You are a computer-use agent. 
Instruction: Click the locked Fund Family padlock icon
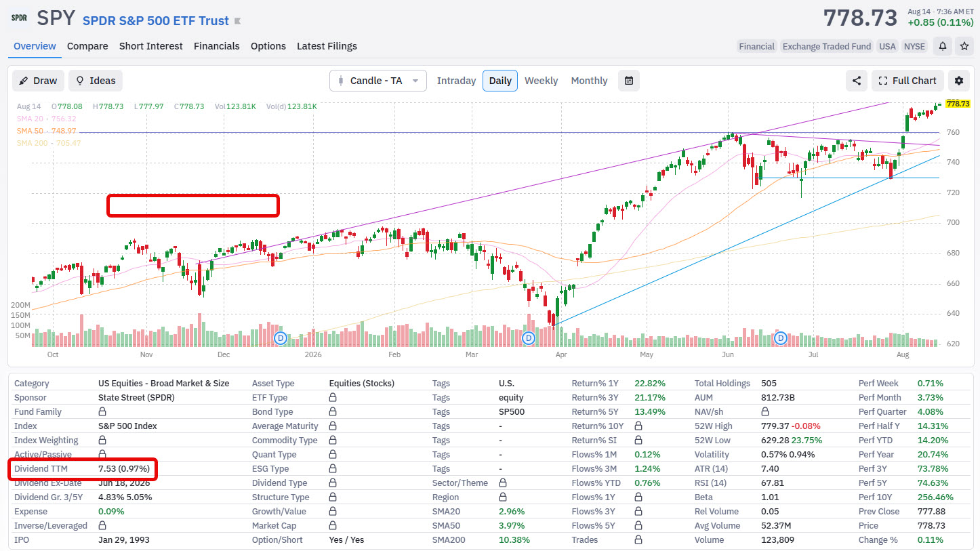pos(102,411)
